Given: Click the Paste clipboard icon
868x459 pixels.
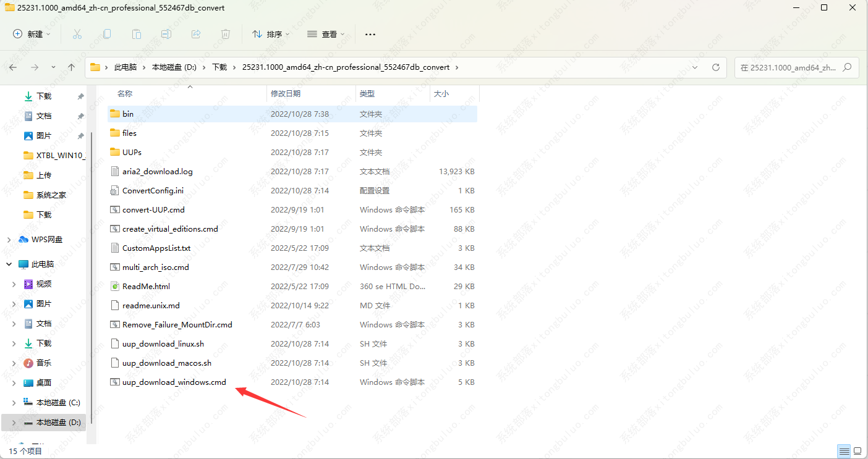Looking at the screenshot, I should coord(137,34).
